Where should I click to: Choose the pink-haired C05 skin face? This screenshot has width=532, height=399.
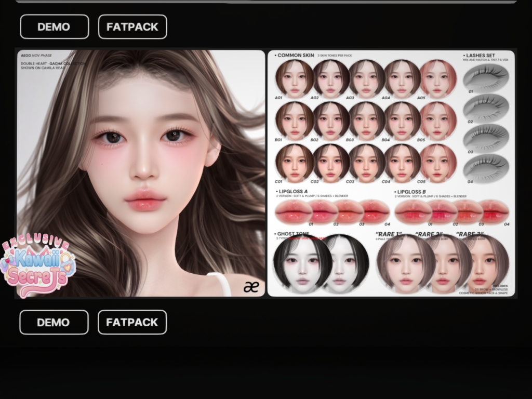(437, 162)
